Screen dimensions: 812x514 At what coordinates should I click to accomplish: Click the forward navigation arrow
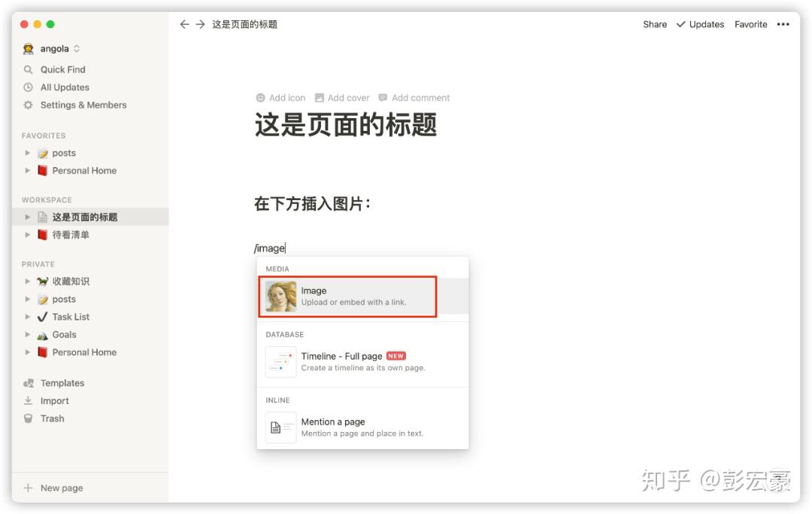201,24
